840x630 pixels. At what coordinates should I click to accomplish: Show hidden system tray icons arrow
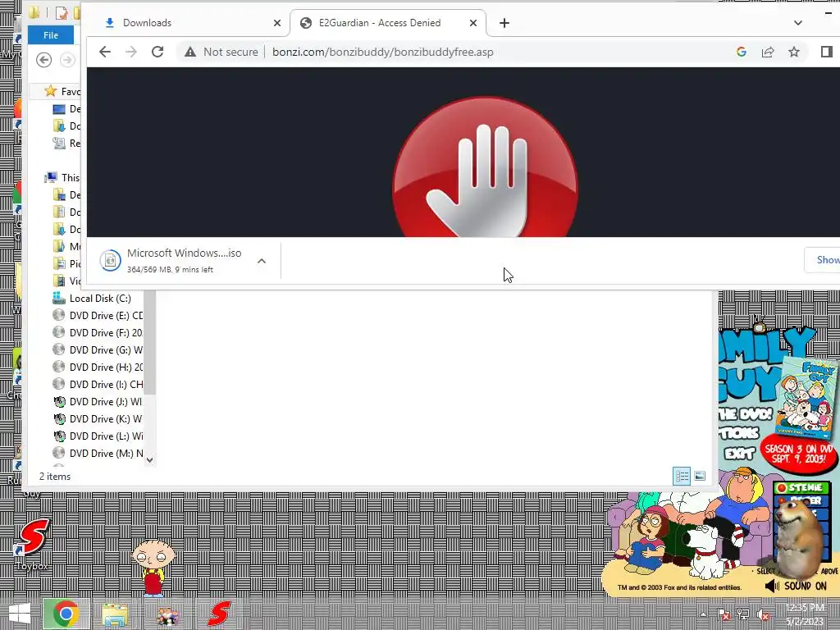702,614
